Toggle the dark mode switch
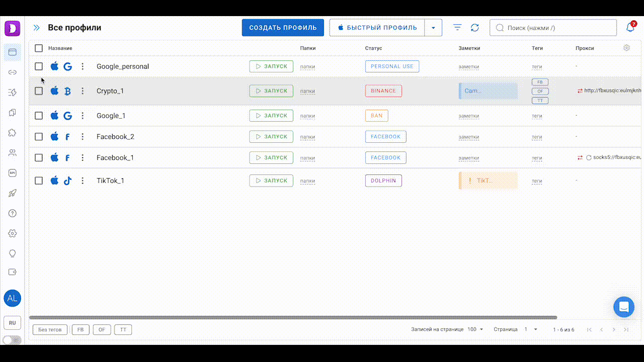The image size is (644, 362). (13, 340)
